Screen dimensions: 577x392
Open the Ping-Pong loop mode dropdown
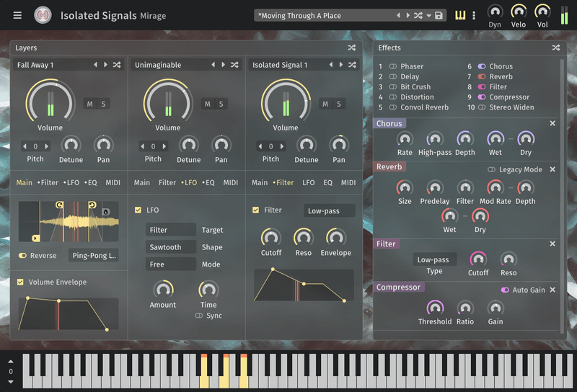click(94, 255)
